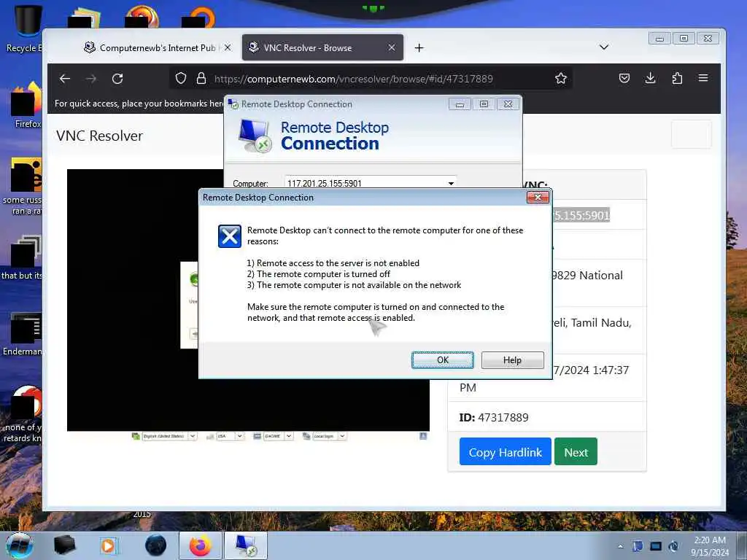Open the media player taskbar icon
Image resolution: width=747 pixels, height=560 pixels.
[x=109, y=545]
